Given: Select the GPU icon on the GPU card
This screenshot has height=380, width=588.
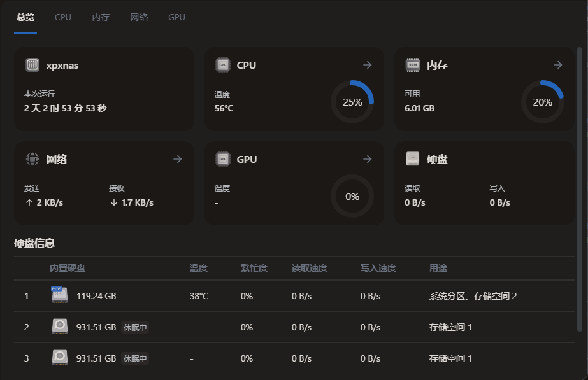Looking at the screenshot, I should [x=223, y=159].
